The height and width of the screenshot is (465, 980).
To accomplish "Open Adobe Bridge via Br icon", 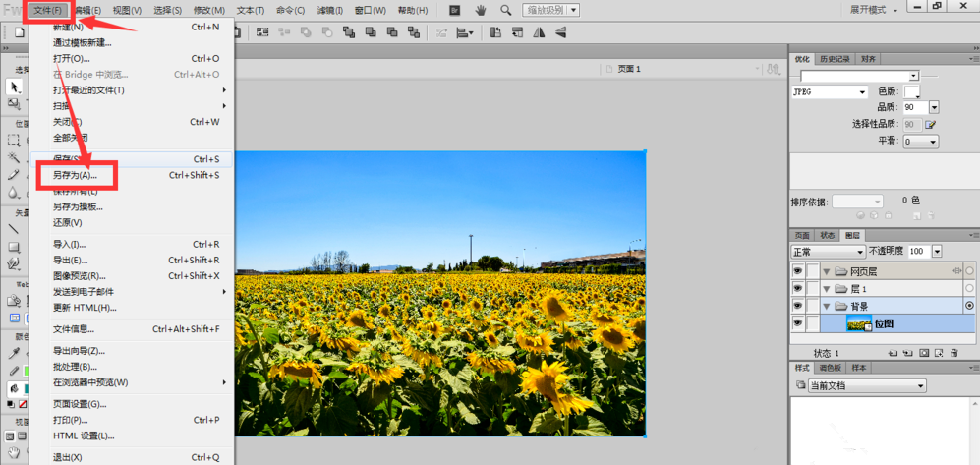I will [x=455, y=10].
